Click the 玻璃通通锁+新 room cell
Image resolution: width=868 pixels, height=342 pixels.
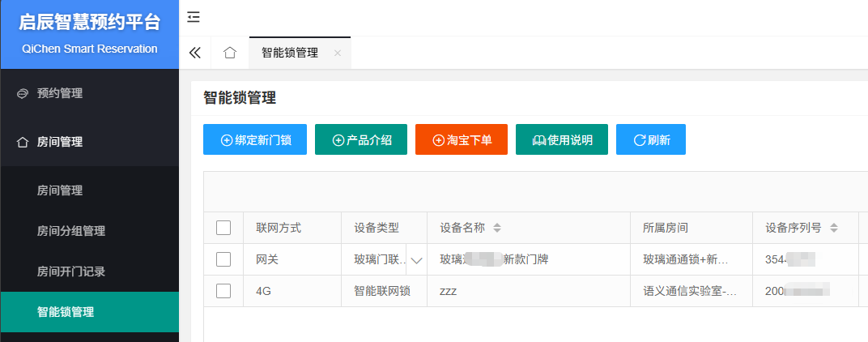point(690,259)
